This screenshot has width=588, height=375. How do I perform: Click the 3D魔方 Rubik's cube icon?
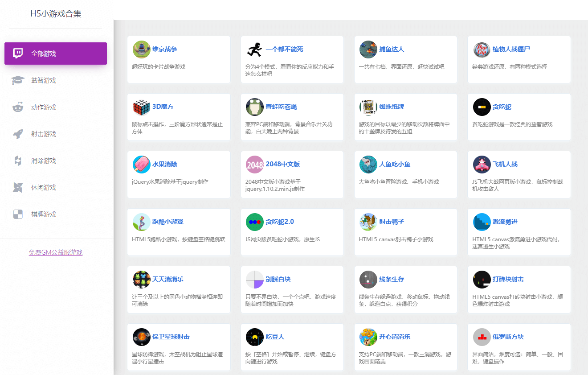[x=141, y=107]
